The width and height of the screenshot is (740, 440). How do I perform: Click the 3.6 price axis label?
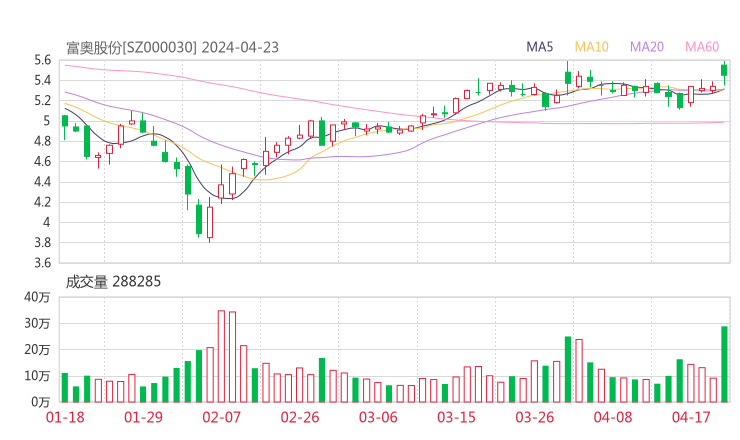click(42, 263)
